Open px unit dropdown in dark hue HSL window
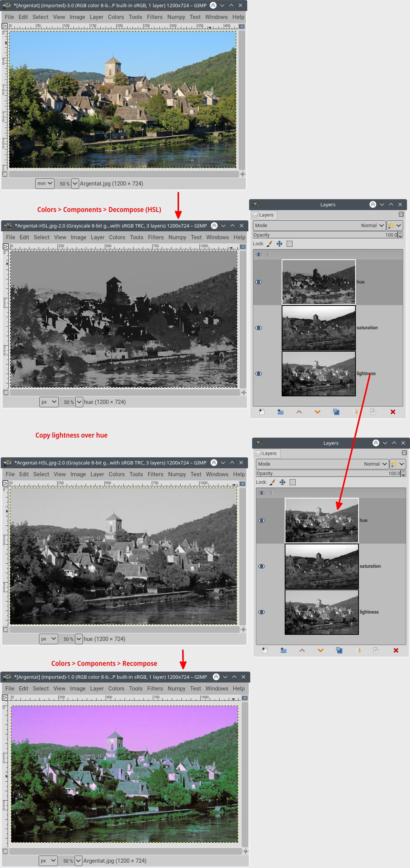The image size is (410, 868). click(49, 402)
